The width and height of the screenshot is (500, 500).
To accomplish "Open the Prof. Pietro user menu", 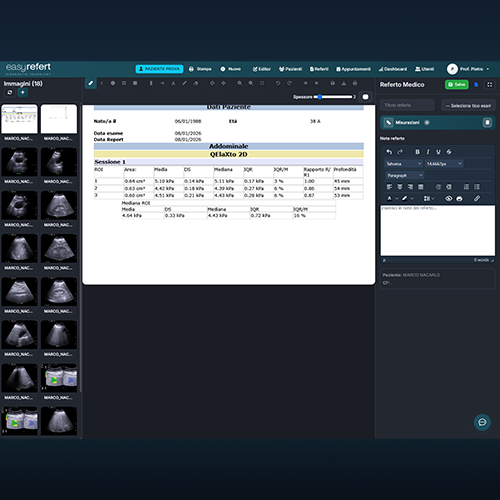I will click(468, 69).
